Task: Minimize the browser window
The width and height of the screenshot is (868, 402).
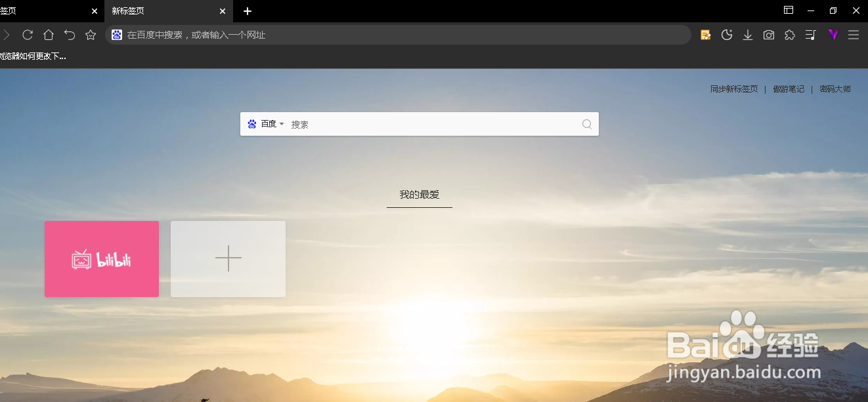Action: 811,10
